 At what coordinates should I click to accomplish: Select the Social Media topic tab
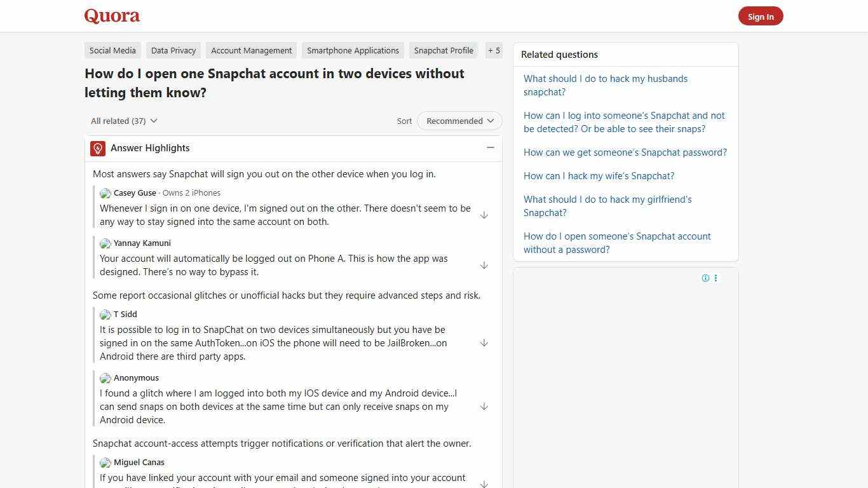click(x=112, y=50)
